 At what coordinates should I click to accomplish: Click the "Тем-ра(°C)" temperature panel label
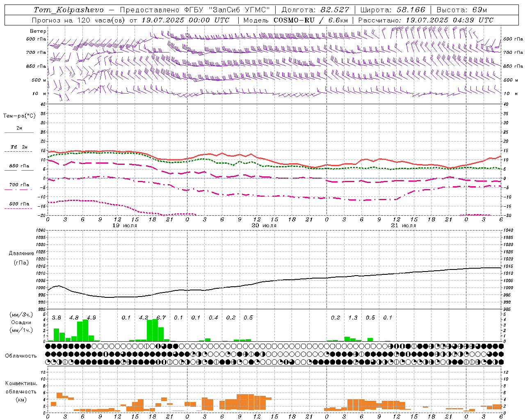[x=19, y=116]
